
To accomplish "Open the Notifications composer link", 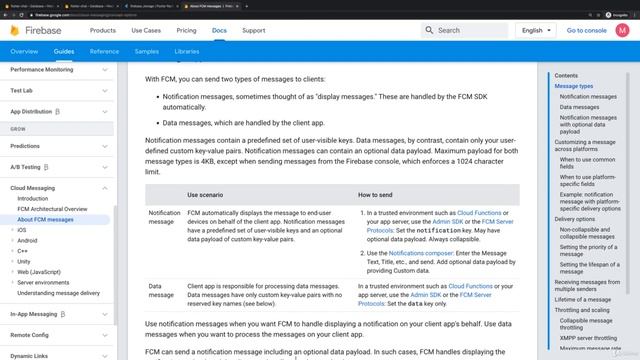I will pos(420,253).
